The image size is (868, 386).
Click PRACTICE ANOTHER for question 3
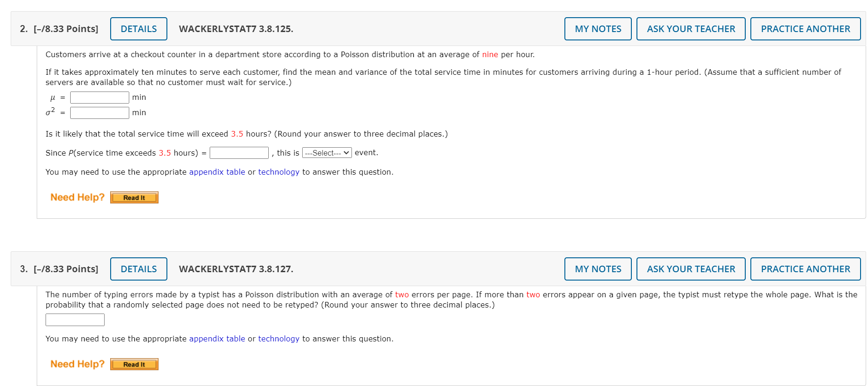[805, 268]
